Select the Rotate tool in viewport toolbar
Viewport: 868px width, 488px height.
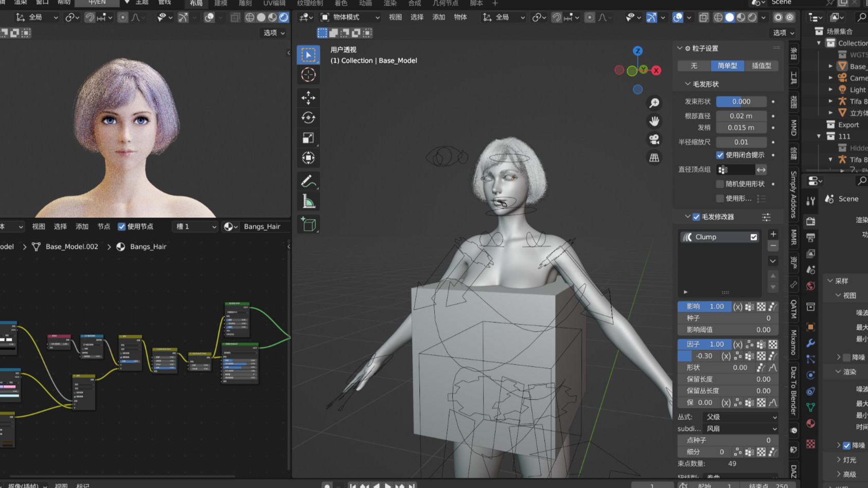pyautogui.click(x=308, y=118)
